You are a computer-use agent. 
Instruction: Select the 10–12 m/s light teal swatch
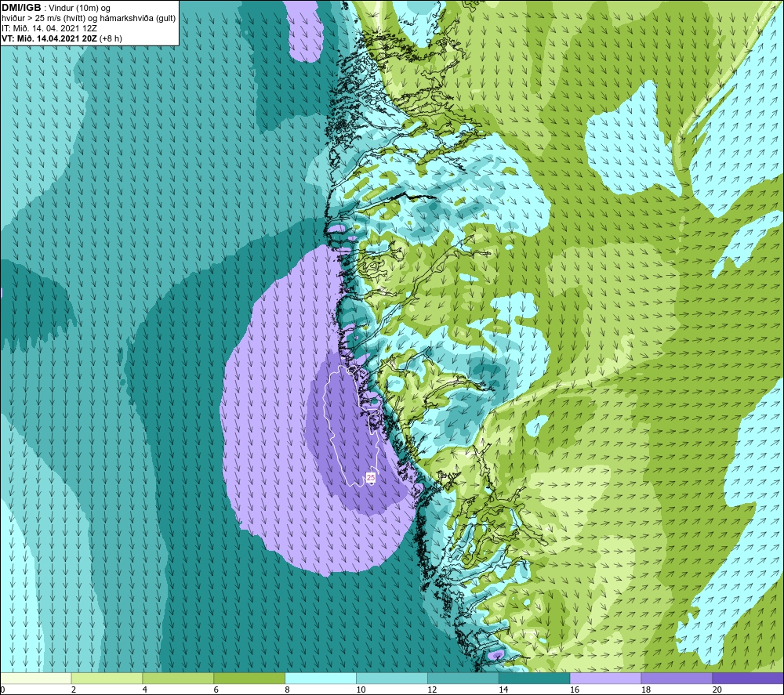(x=391, y=678)
